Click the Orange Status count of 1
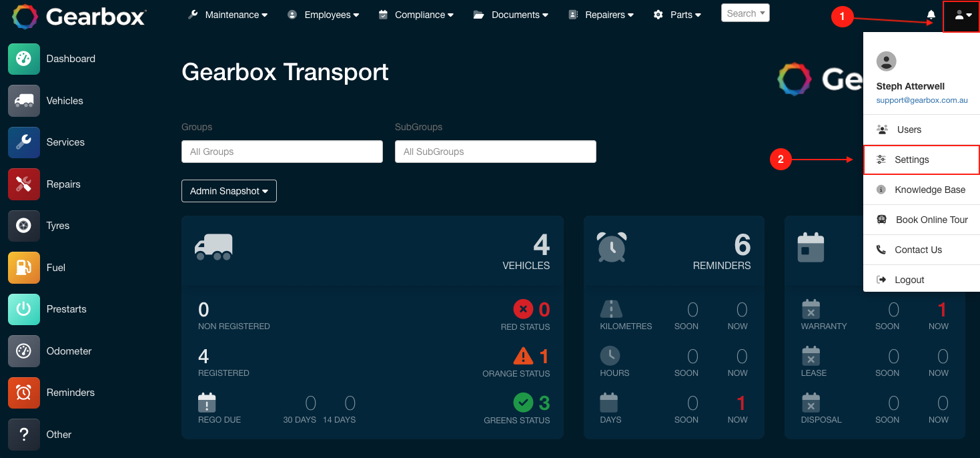Screen dimensions: 980x458 click(x=544, y=356)
